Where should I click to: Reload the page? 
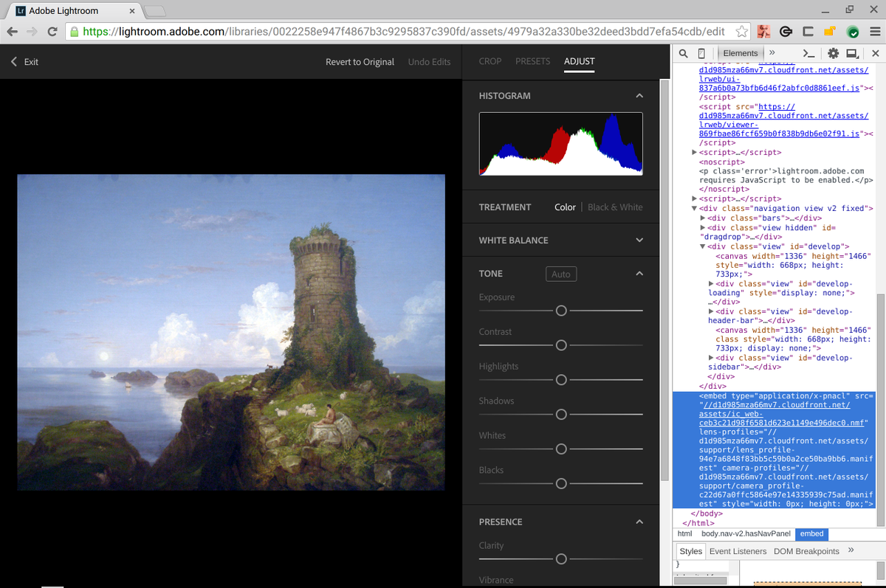pos(52,32)
